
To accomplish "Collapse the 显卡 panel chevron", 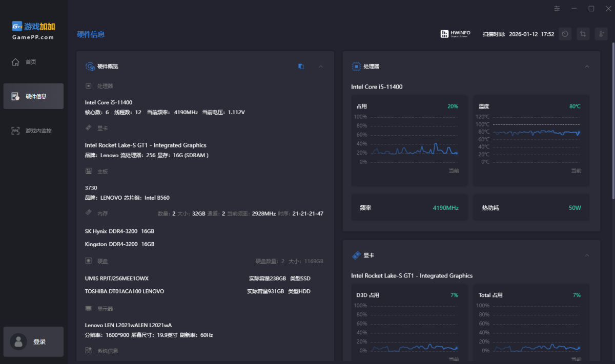I will point(587,255).
